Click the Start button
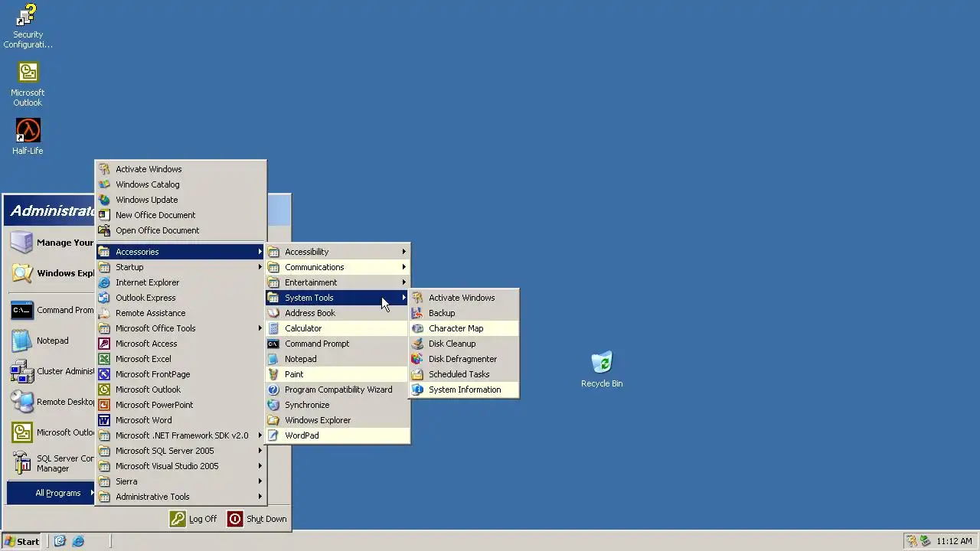Viewport: 980px width, 551px height. tap(21, 541)
